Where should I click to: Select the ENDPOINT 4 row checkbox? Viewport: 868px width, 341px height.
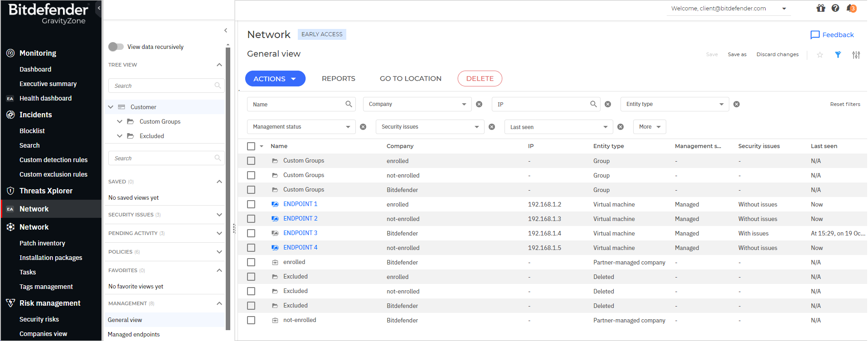251,248
